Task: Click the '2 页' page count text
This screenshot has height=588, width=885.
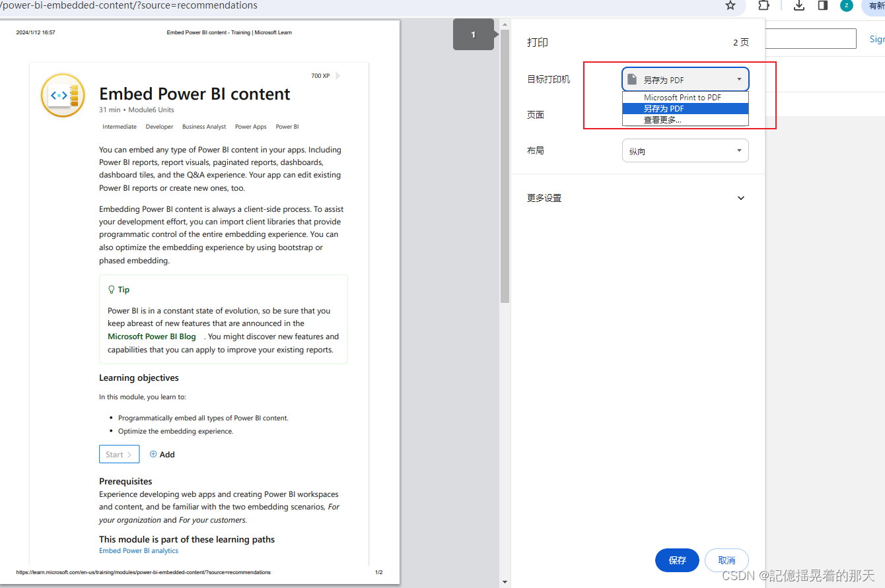Action: tap(741, 42)
